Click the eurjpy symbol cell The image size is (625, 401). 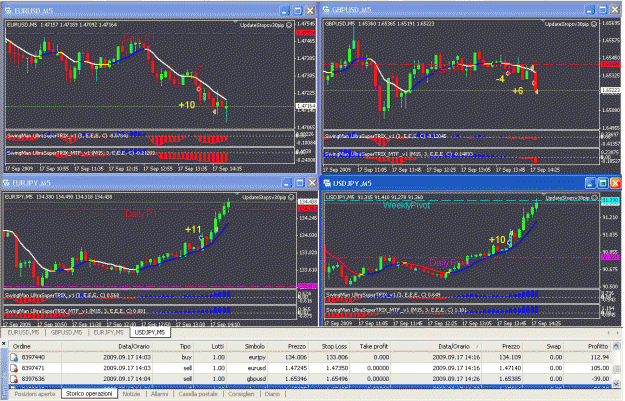point(257,358)
